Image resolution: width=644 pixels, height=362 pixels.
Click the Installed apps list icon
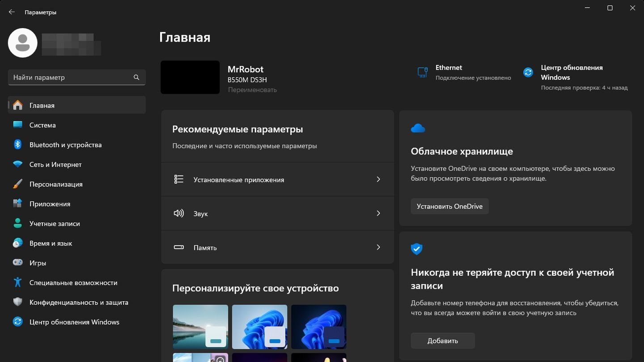(x=178, y=179)
